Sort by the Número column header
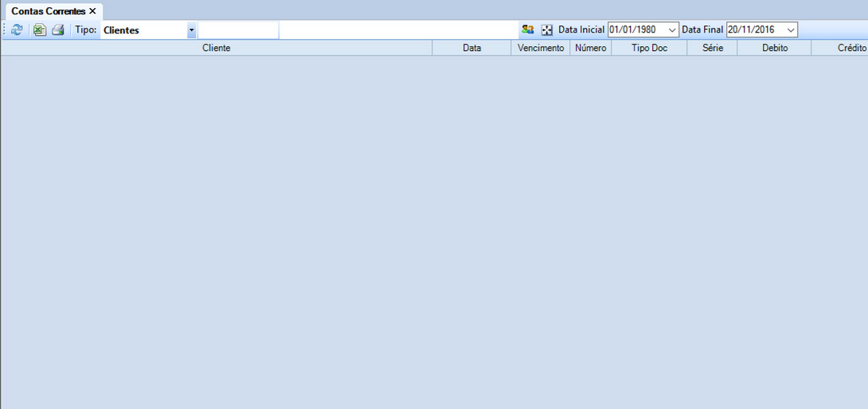This screenshot has height=409, width=868. 591,49
